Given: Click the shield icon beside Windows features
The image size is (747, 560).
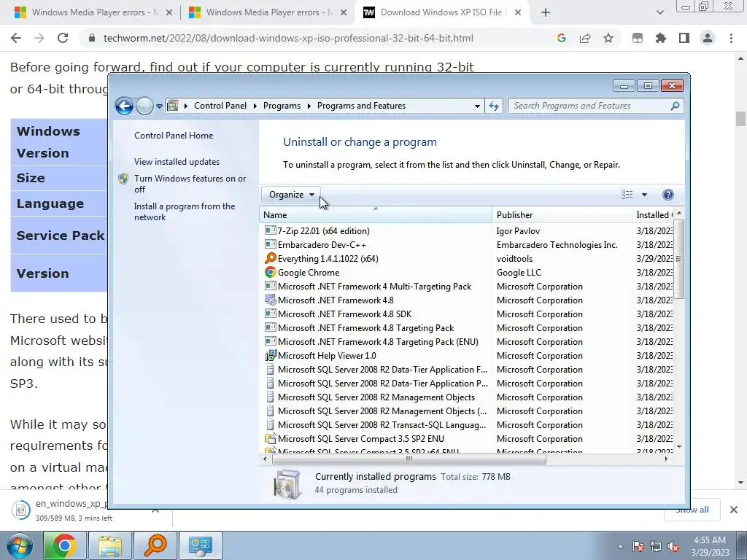Looking at the screenshot, I should [x=123, y=179].
